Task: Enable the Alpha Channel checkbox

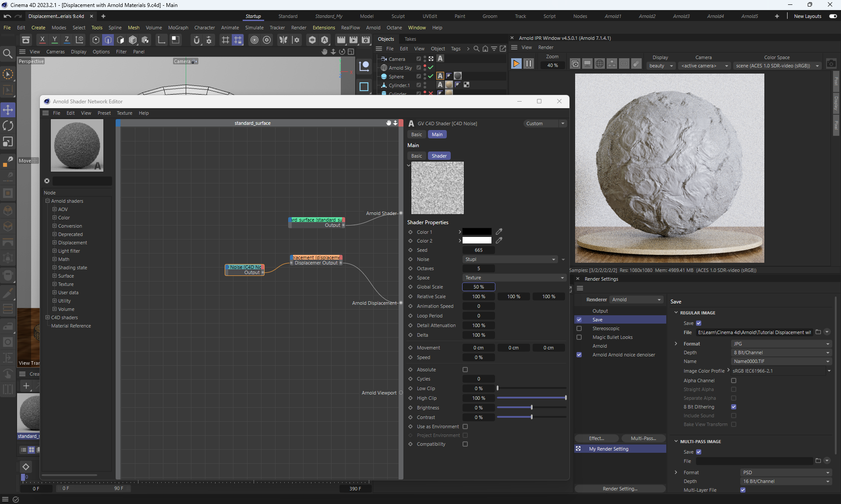Action: pyautogui.click(x=734, y=381)
